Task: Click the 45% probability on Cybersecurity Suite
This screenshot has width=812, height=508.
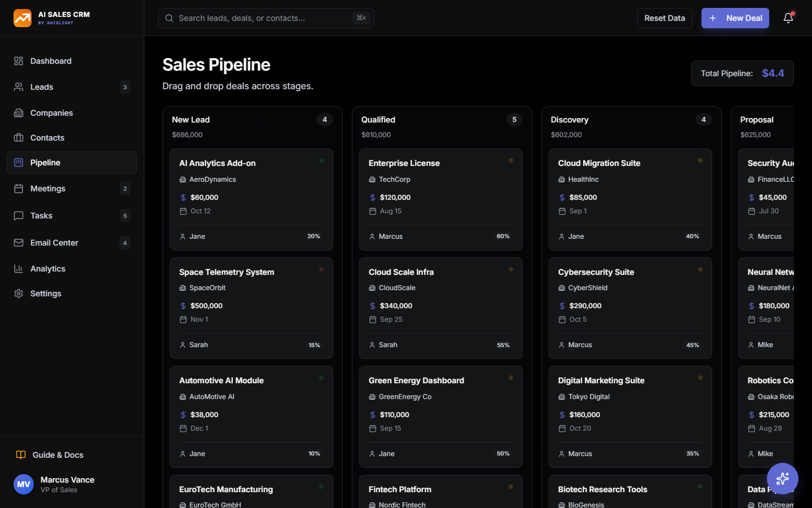Action: (692, 345)
